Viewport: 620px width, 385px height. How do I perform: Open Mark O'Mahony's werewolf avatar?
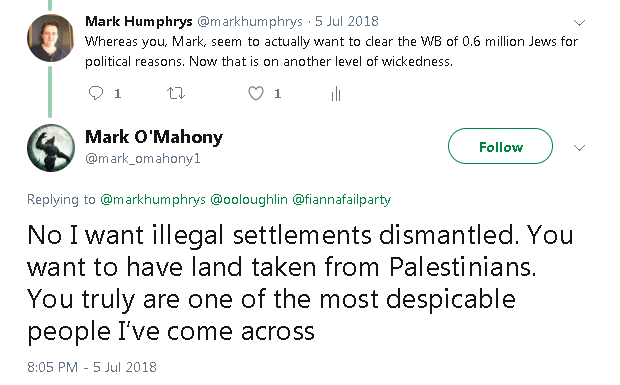click(x=51, y=148)
